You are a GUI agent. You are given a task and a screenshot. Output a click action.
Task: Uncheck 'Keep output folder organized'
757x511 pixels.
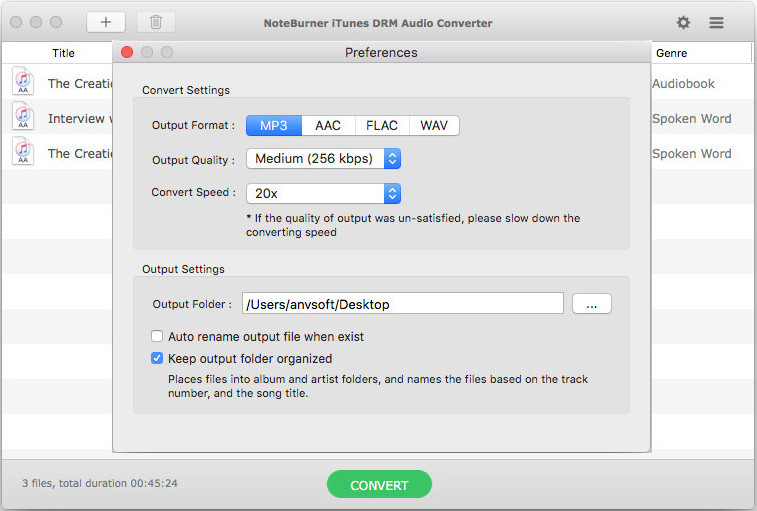tap(157, 358)
